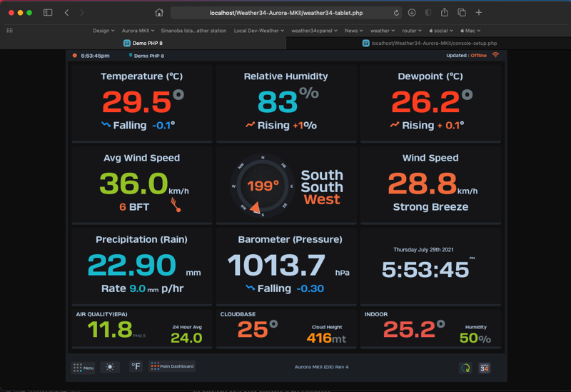Switch units to °F
Viewport: 571px width, 392px height.
(x=136, y=366)
